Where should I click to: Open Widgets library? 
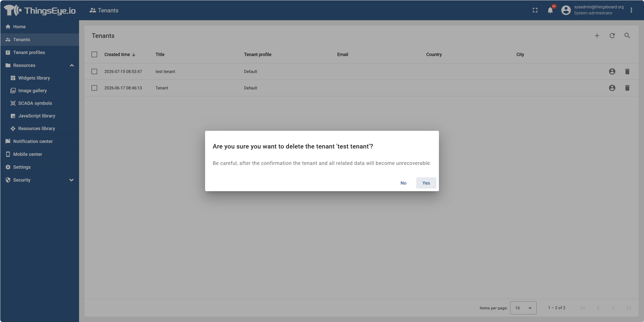(x=40, y=78)
